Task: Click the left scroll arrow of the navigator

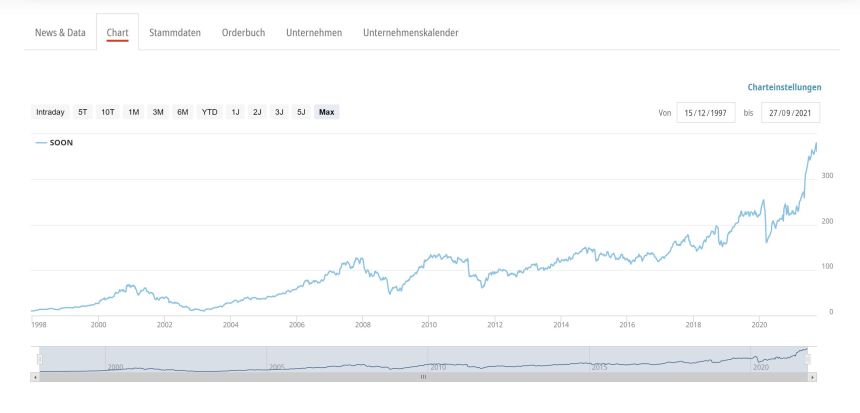Action: (35, 377)
